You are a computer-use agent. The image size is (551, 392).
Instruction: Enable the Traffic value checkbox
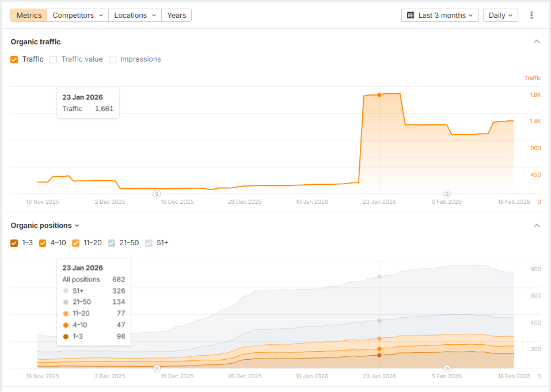tap(54, 59)
